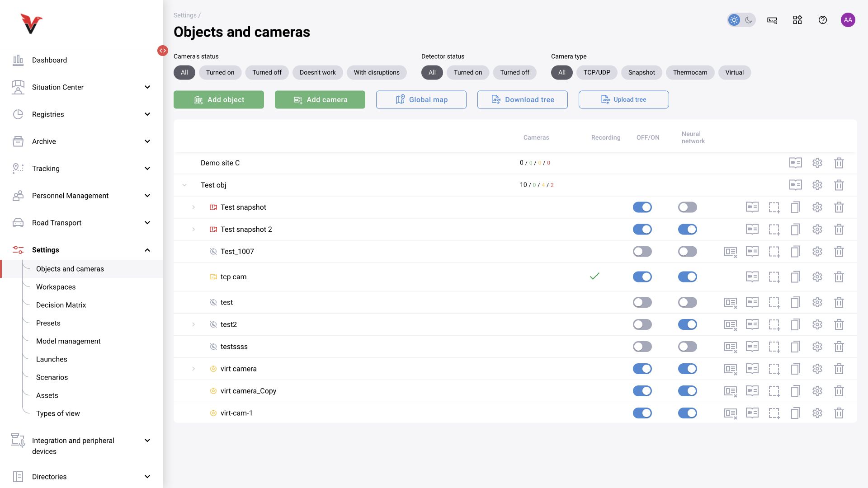Open the AA user avatar menu

point(848,20)
